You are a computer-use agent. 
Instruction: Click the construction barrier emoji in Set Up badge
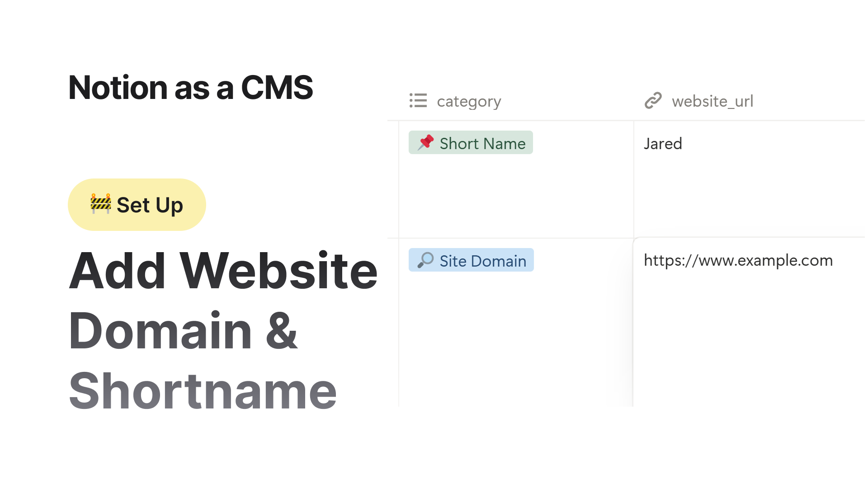click(x=102, y=204)
